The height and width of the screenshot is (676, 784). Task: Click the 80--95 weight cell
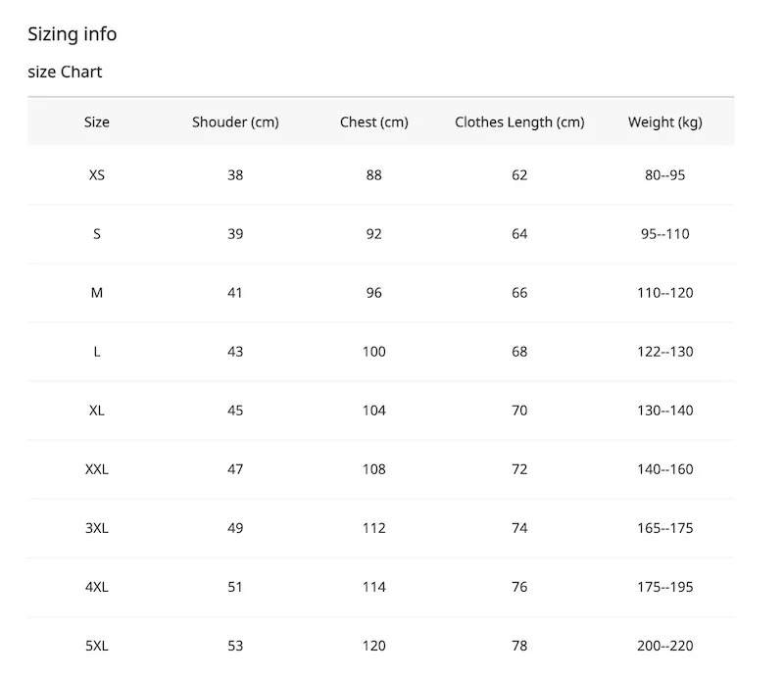pos(665,175)
